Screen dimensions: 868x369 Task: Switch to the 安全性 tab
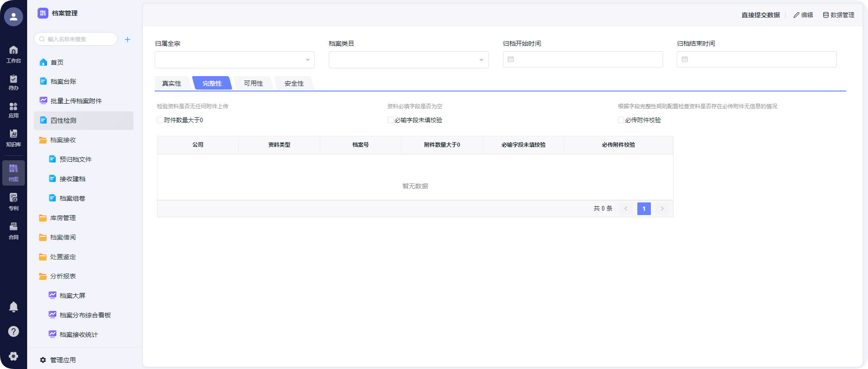click(294, 83)
